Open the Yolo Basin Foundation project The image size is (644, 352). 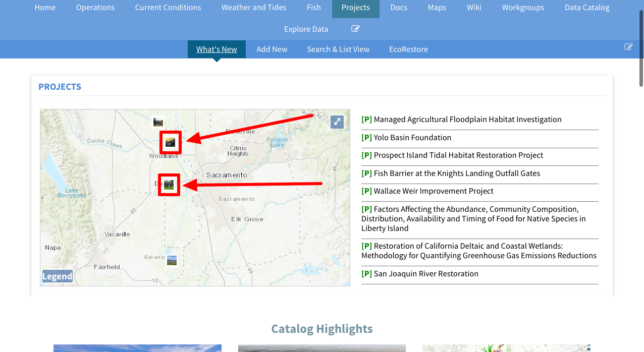pyautogui.click(x=412, y=138)
